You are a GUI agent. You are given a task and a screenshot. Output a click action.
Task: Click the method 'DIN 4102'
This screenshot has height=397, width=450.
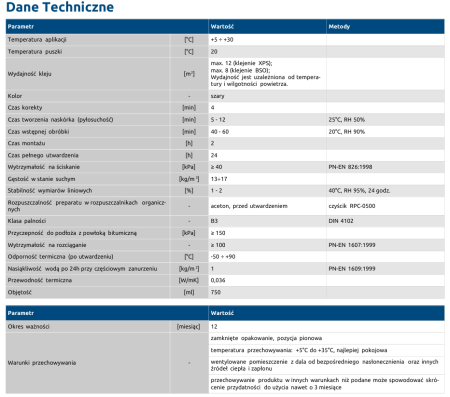click(341, 221)
